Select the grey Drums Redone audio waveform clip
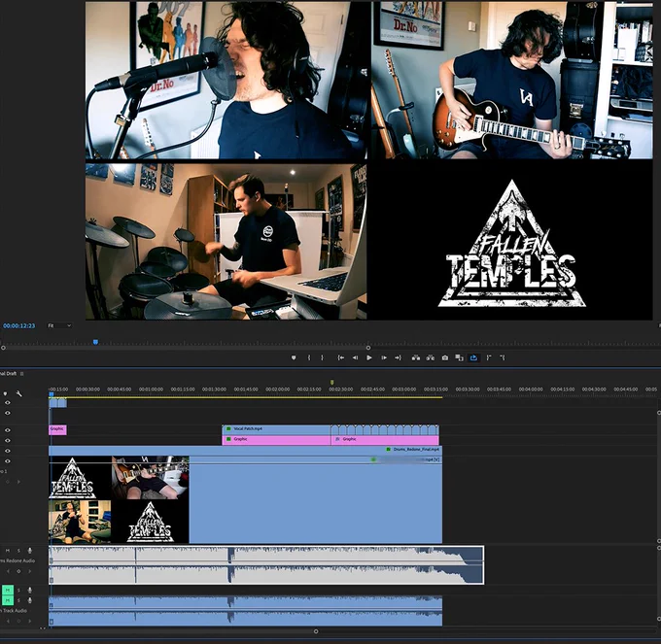Screen dimensions: 661x644 pyautogui.click(x=266, y=564)
